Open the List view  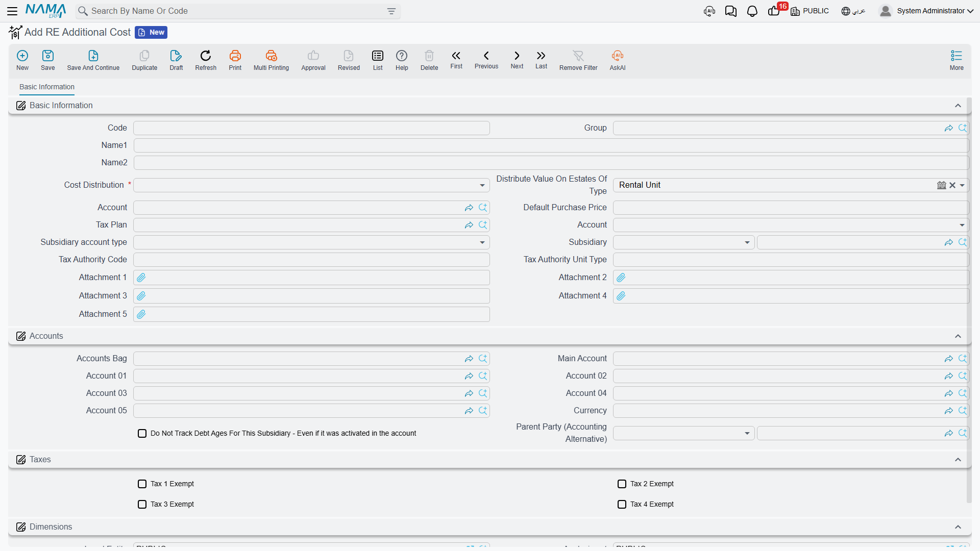(x=378, y=60)
